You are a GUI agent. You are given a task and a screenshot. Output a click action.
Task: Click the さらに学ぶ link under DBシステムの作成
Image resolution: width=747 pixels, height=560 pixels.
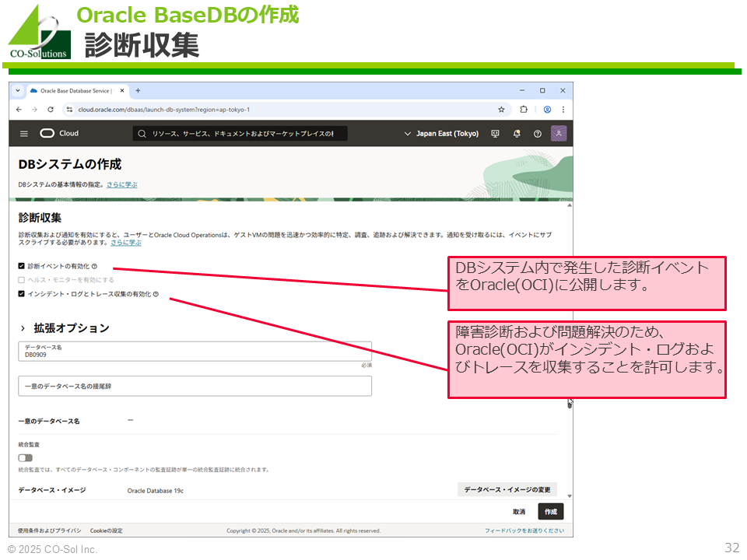tap(122, 185)
